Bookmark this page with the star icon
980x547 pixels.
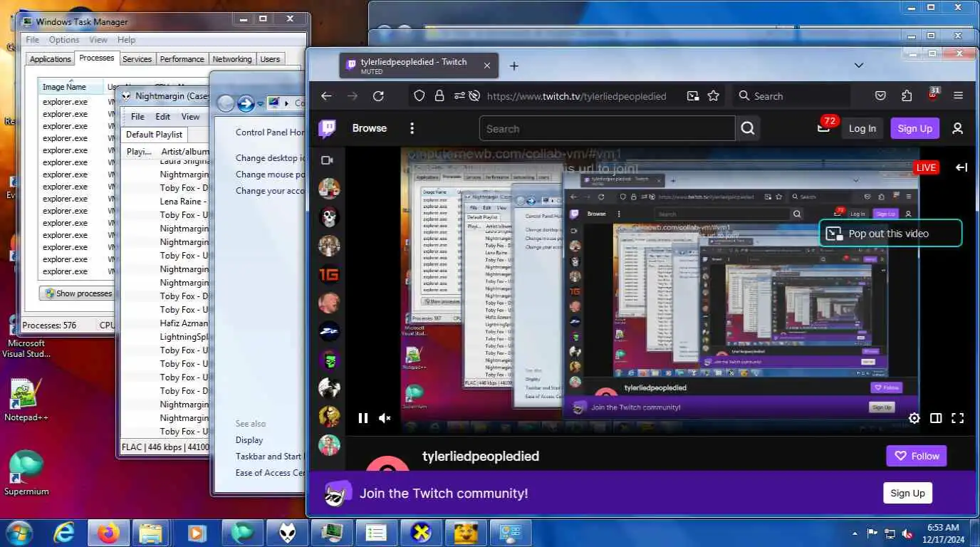point(713,96)
